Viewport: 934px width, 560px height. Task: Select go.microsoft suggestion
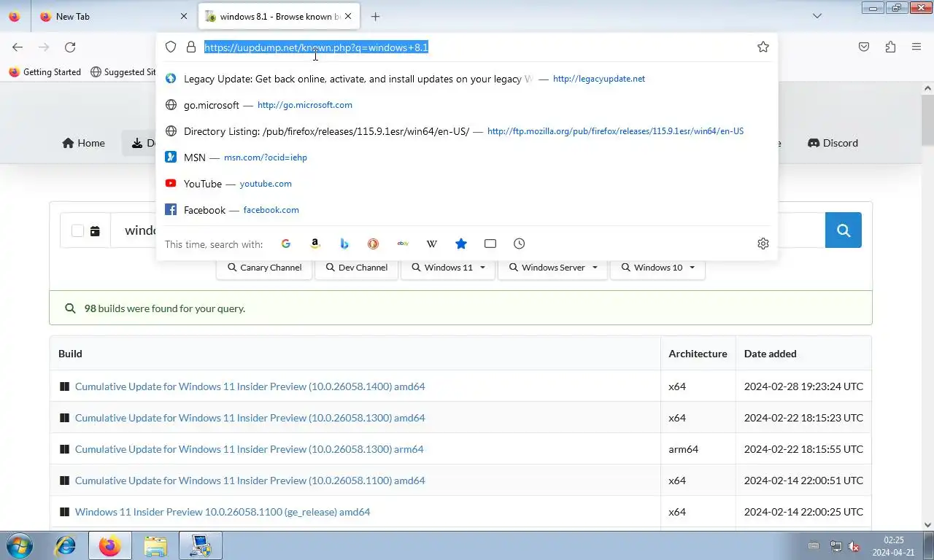467,105
